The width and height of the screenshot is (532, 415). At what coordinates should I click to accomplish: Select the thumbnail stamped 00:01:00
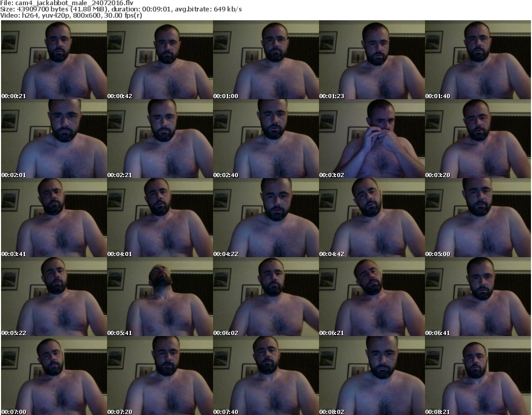266,60
